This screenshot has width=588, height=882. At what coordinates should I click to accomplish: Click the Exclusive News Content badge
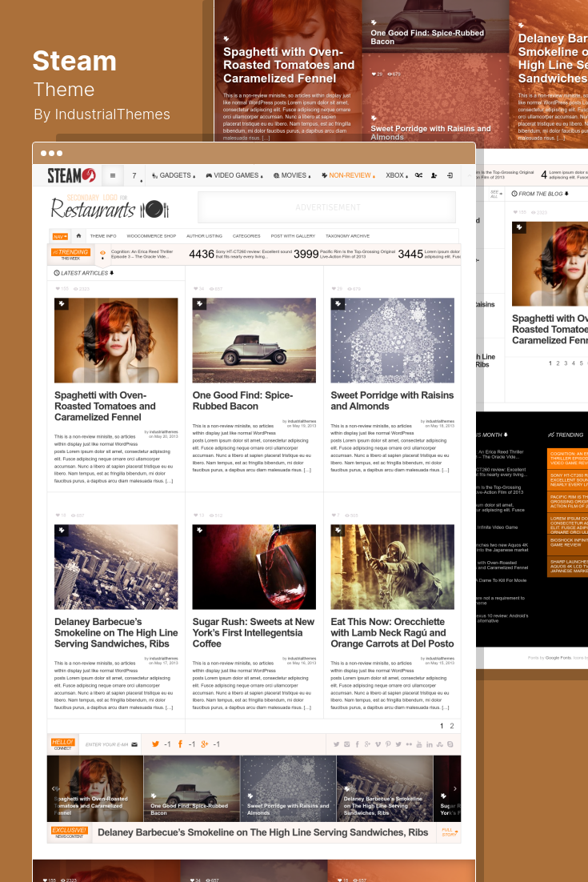(x=69, y=832)
